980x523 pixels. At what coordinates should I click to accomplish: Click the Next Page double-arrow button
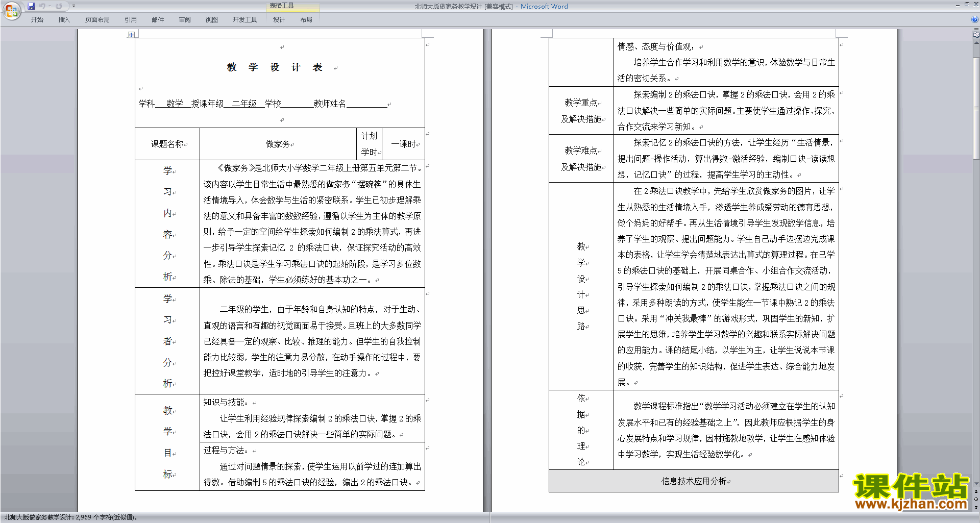coord(976,507)
